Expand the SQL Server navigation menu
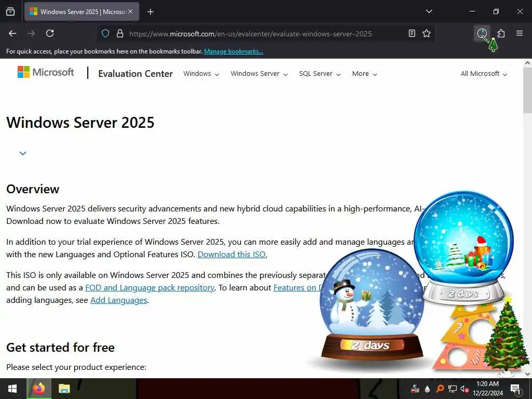The height and width of the screenshot is (399, 532). (320, 74)
